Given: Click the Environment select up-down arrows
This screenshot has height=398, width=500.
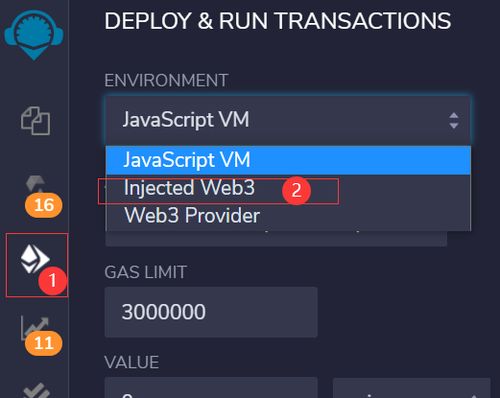Looking at the screenshot, I should click(454, 120).
